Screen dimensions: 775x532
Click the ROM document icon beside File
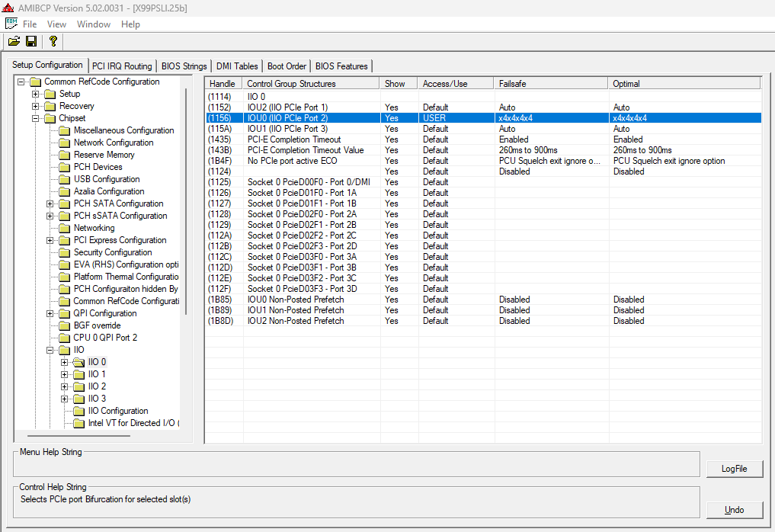coord(11,24)
